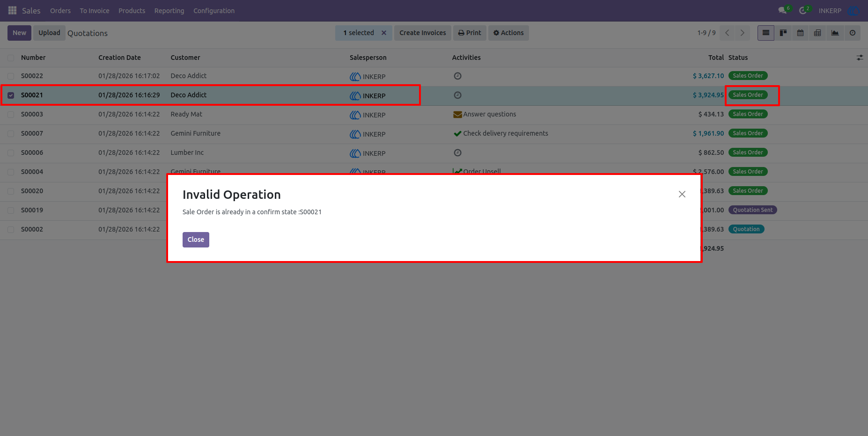Click activity clock for S00006
This screenshot has height=436, width=868.
(458, 153)
